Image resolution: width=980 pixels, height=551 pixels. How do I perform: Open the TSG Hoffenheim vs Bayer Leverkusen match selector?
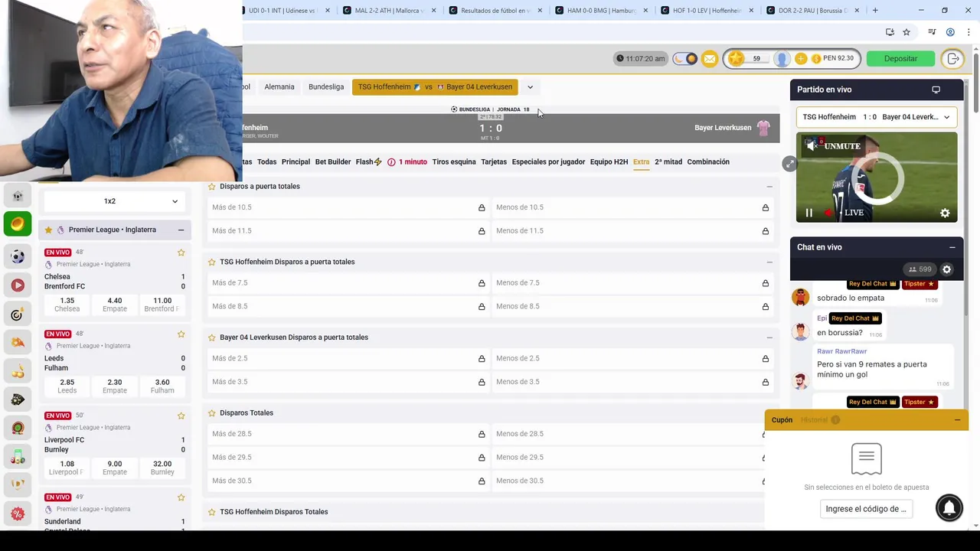coord(435,87)
